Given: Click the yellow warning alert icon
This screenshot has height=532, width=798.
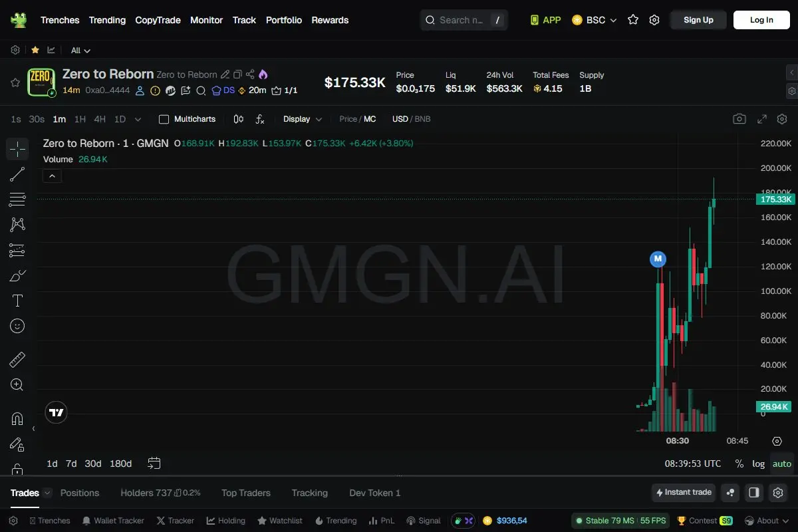Looking at the screenshot, I should 155,90.
